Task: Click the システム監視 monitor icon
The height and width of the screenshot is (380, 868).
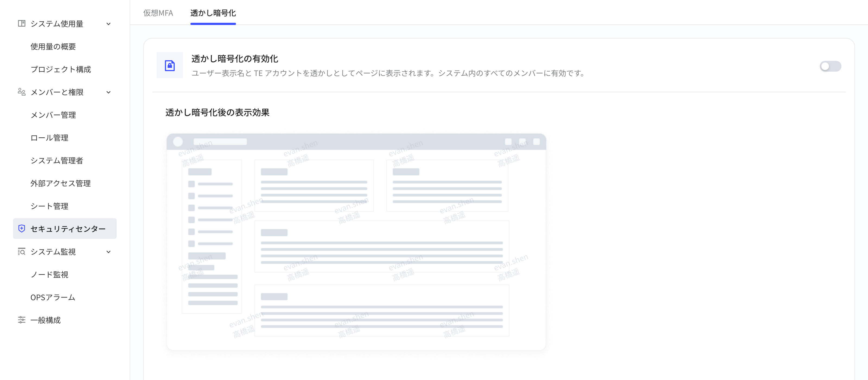Action: pos(22,252)
